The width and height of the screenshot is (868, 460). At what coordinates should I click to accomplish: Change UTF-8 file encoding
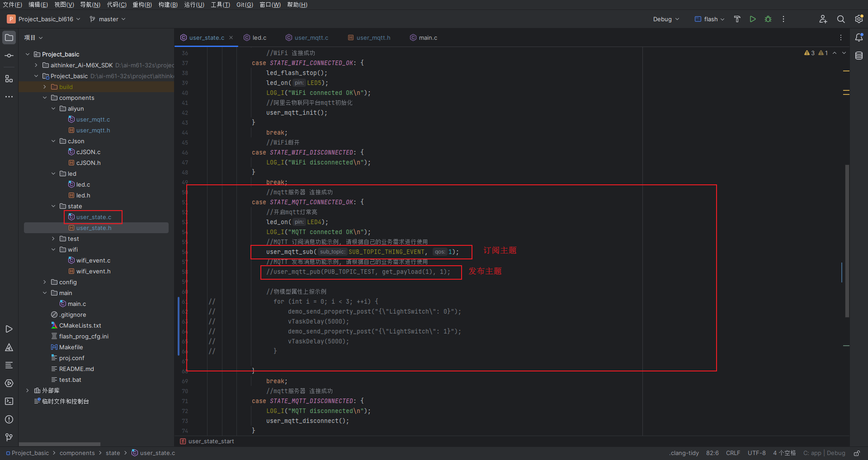pyautogui.click(x=757, y=453)
